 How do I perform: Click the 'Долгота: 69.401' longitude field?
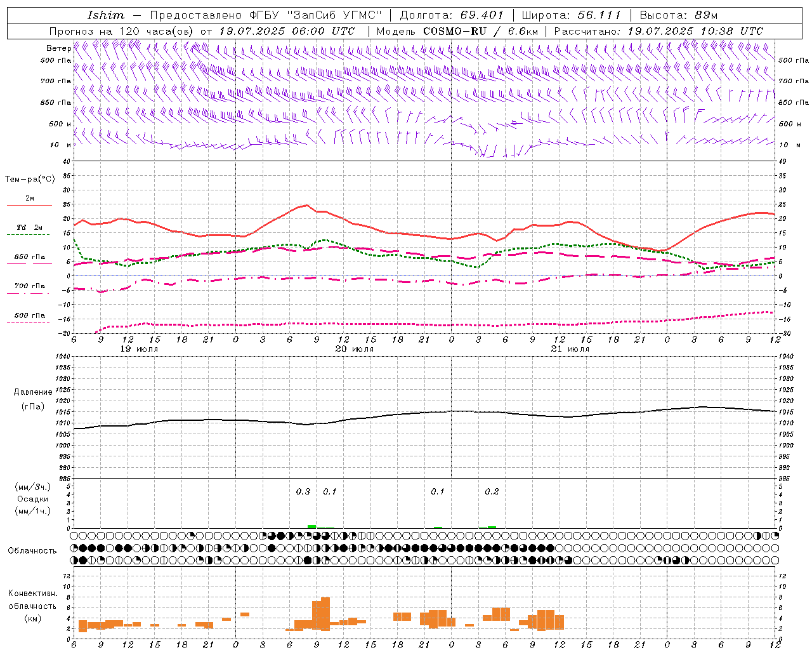(x=451, y=15)
